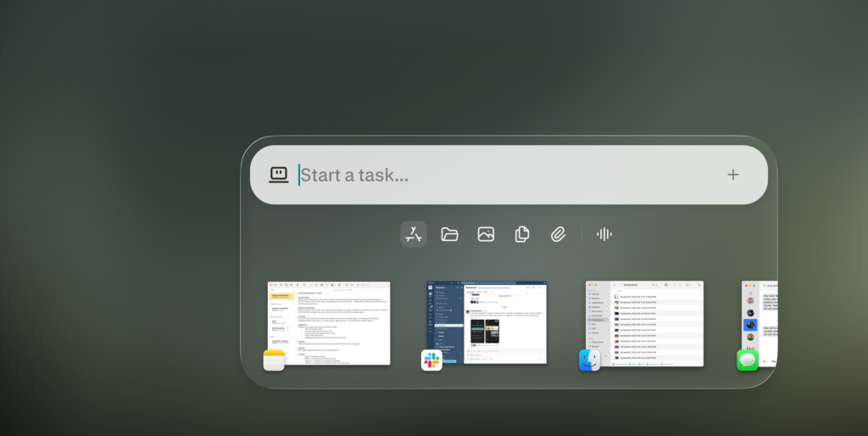Screen dimensions: 868x436
Task: Start voice input with the waveform icon
Action: [604, 234]
